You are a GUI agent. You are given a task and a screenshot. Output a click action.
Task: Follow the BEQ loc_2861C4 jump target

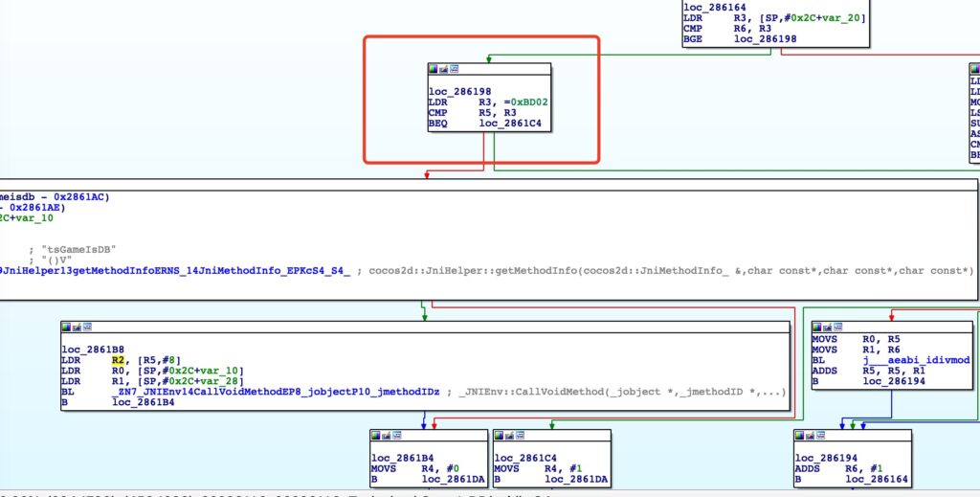516,124
